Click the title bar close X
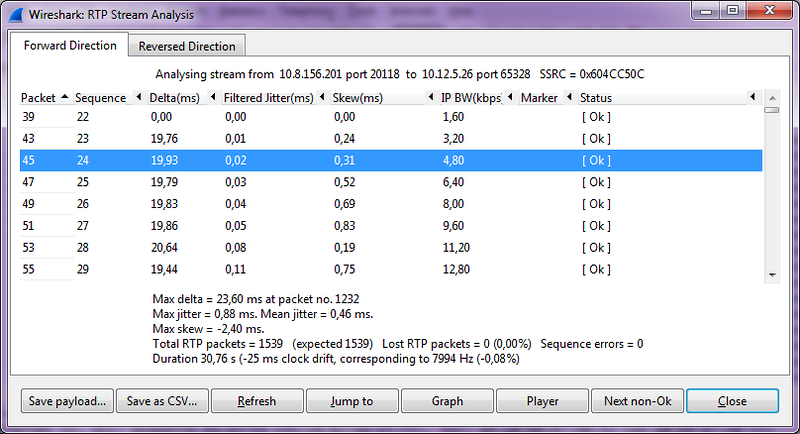Viewport: 800px width, 434px height. [x=770, y=10]
